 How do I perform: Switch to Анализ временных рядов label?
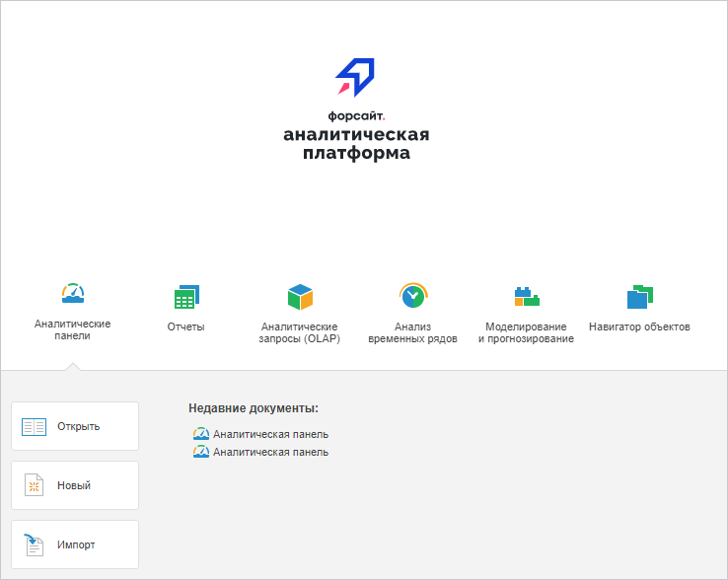(412, 332)
